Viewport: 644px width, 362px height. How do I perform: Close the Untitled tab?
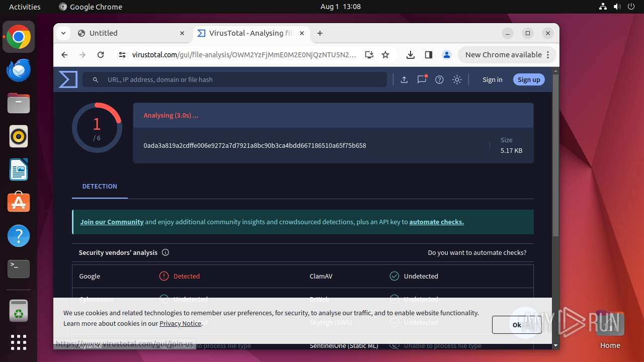point(182,33)
